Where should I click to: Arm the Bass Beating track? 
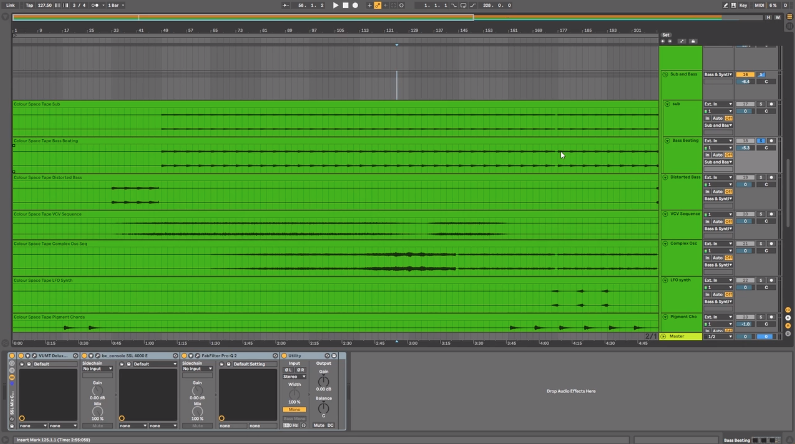pyautogui.click(x=771, y=140)
